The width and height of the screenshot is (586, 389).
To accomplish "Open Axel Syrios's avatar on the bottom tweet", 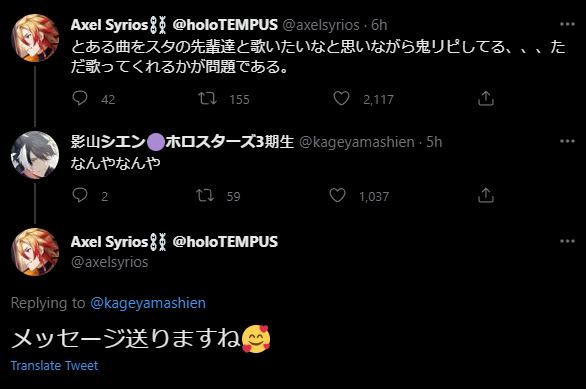I will click(35, 252).
